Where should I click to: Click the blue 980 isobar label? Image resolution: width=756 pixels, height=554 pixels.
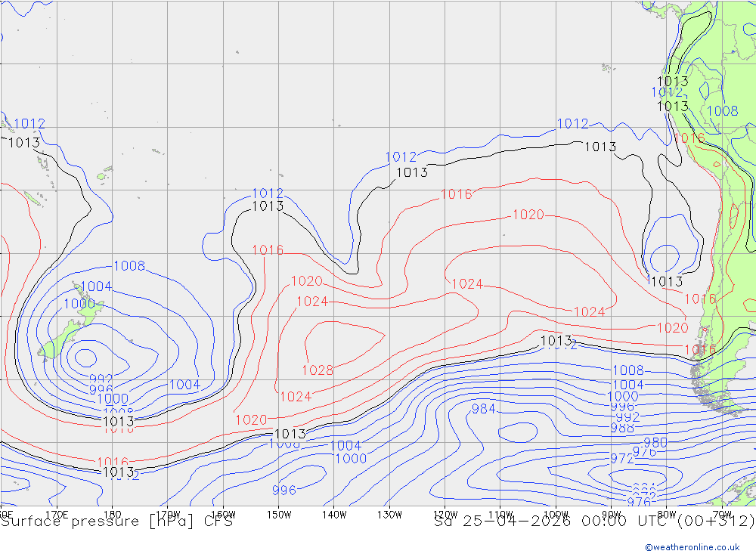coord(655,443)
